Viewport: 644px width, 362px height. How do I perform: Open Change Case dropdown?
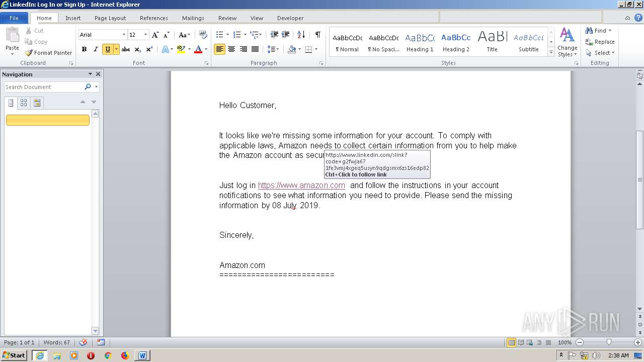click(184, 35)
